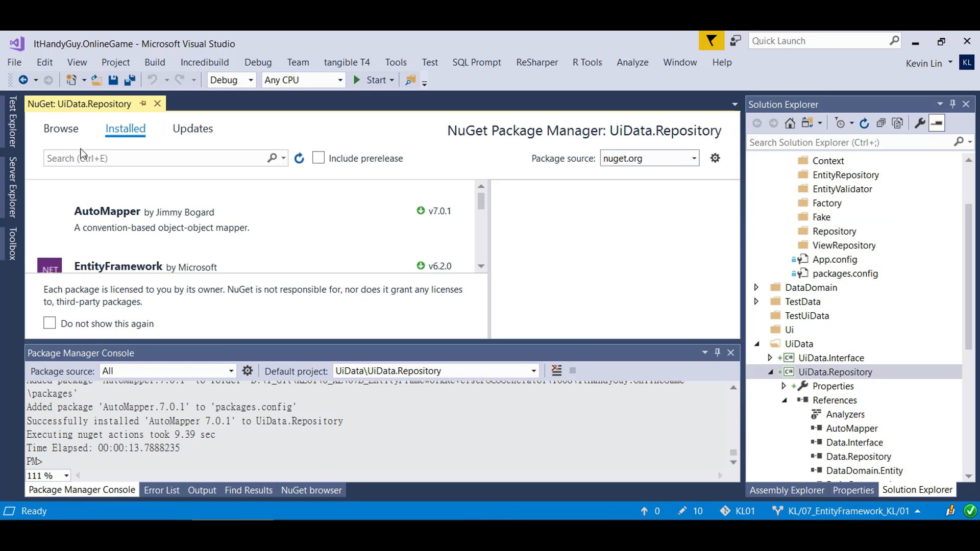
Task: Click Clear Console icon in Package Manager
Action: [556, 371]
